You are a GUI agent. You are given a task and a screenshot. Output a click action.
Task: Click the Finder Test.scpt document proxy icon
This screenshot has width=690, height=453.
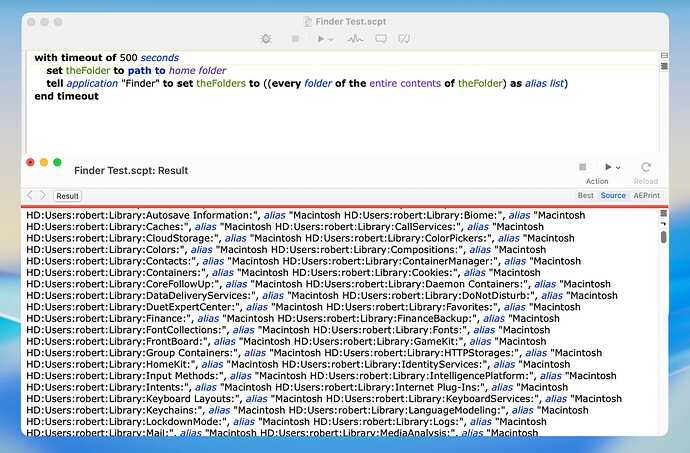307,21
